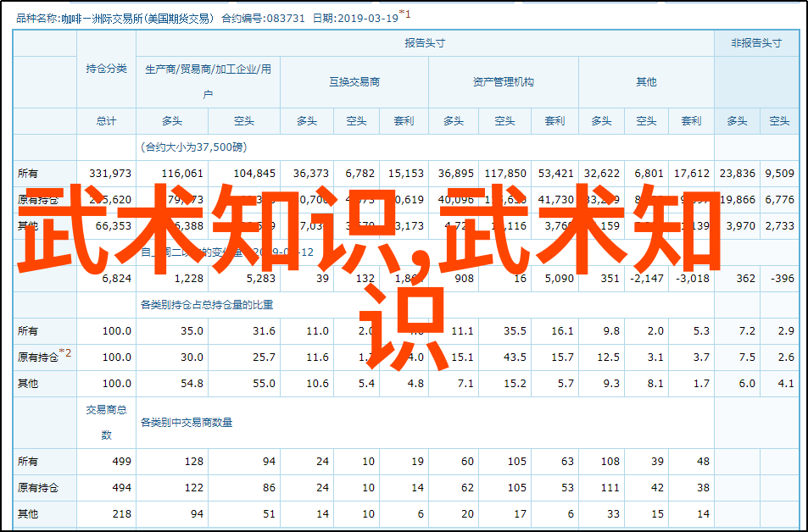808x532 pixels.
Task: Click the *2 footnote next to 原有持仓
Action: pyautogui.click(x=66, y=353)
